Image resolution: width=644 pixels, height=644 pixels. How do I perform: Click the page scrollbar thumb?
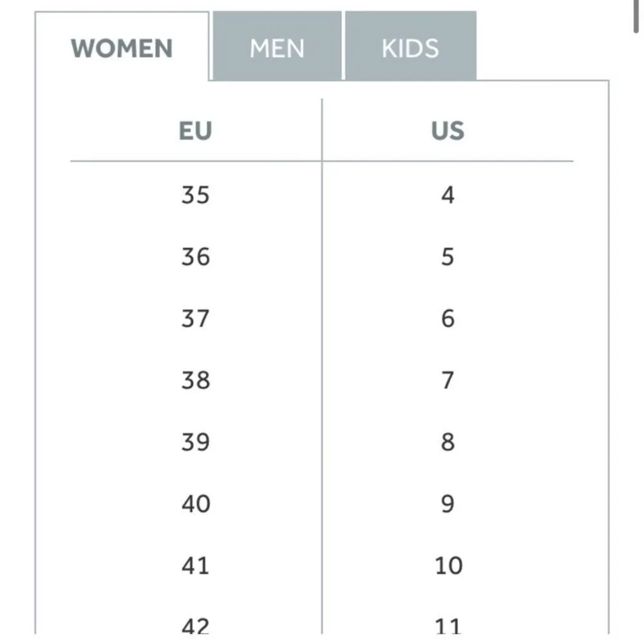pyautogui.click(x=637, y=14)
